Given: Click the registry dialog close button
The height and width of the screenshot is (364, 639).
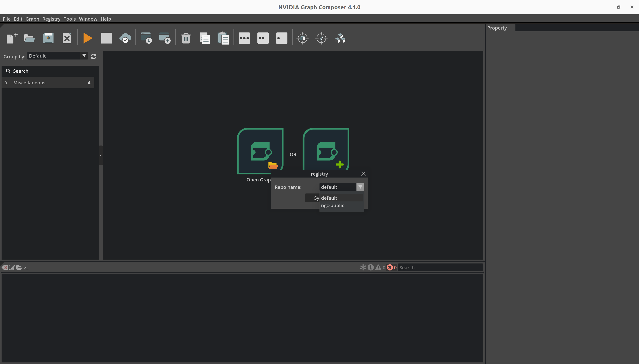Looking at the screenshot, I should pyautogui.click(x=363, y=174).
